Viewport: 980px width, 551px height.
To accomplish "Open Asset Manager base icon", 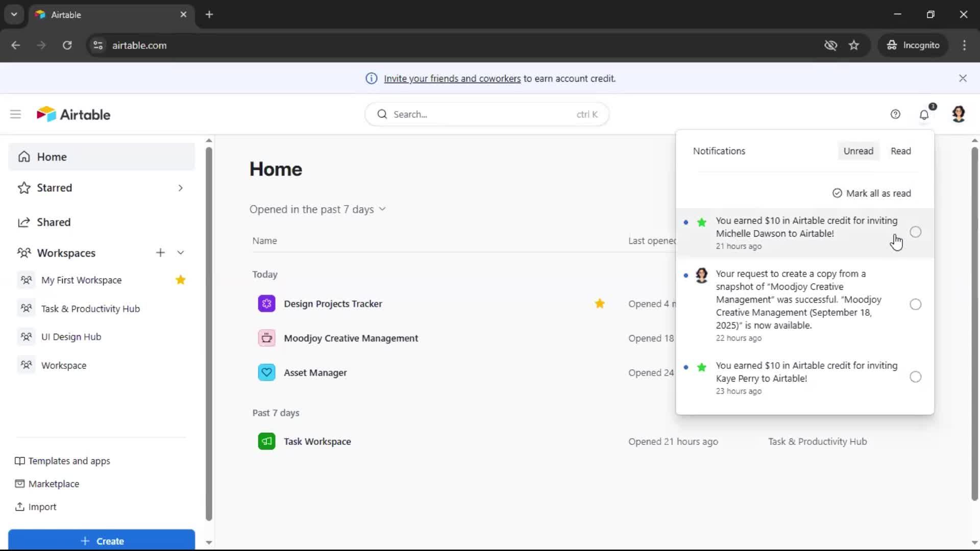I will pos(266,372).
